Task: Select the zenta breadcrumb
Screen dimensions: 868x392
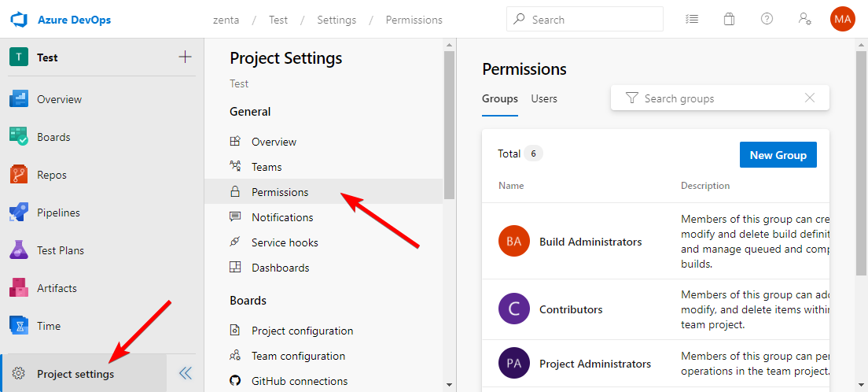Action: tap(226, 20)
